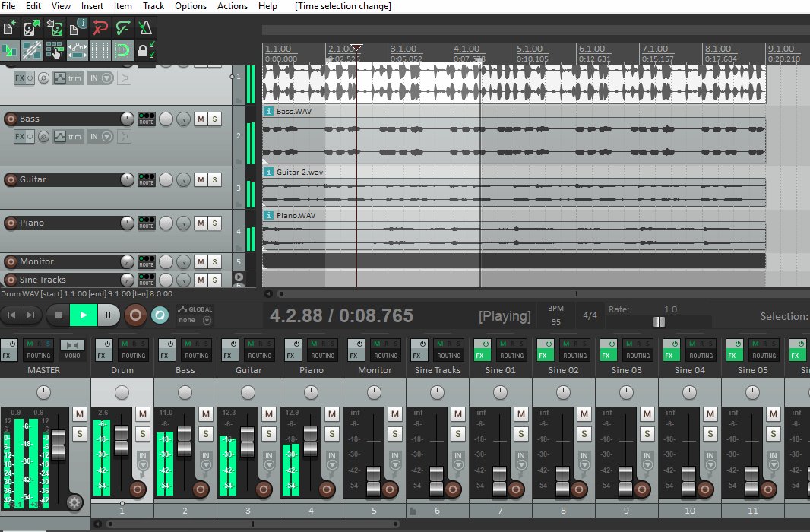Record-arm the Monitor track
The height and width of the screenshot is (532, 810).
pyautogui.click(x=11, y=261)
